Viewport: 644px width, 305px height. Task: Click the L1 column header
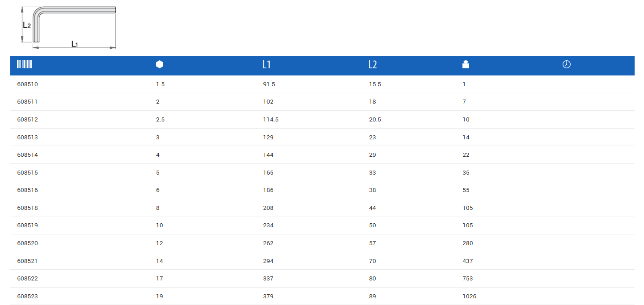tap(267, 65)
